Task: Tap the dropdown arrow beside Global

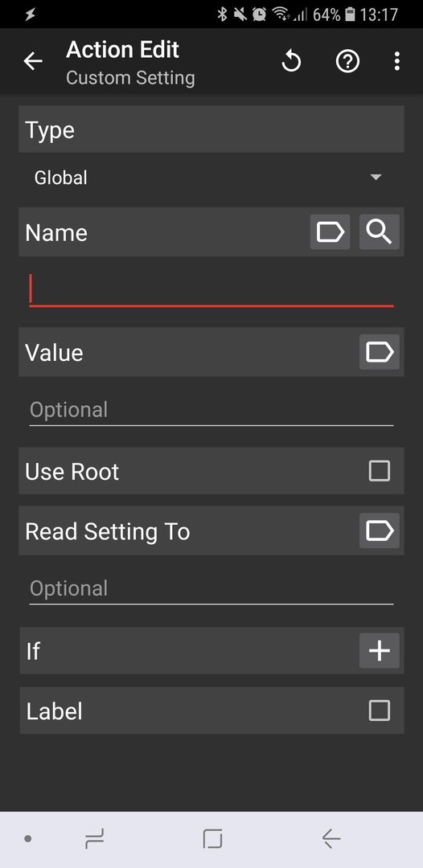Action: point(376,178)
